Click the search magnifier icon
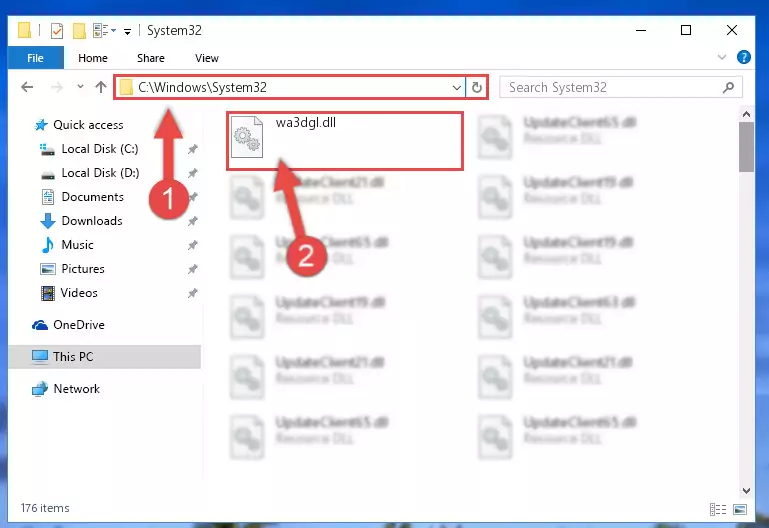This screenshot has height=528, width=769. click(x=728, y=87)
